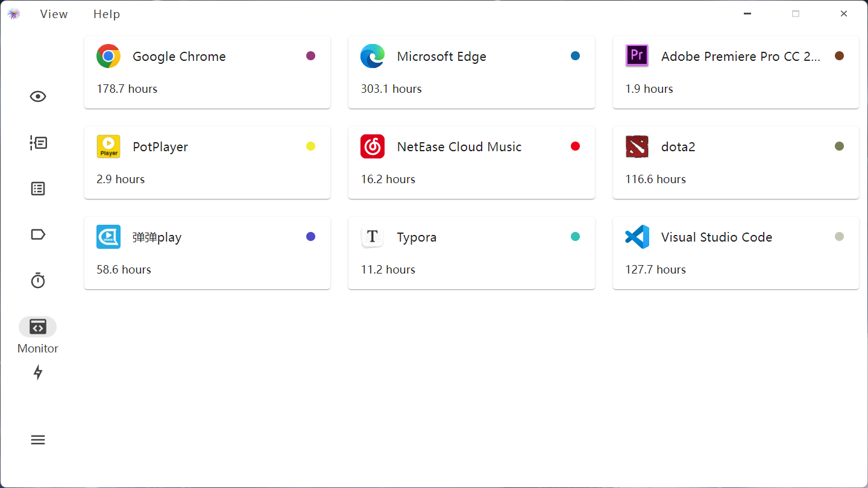Image resolution: width=868 pixels, height=488 pixels.
Task: Click the NetEase Cloud Music icon
Action: click(373, 146)
